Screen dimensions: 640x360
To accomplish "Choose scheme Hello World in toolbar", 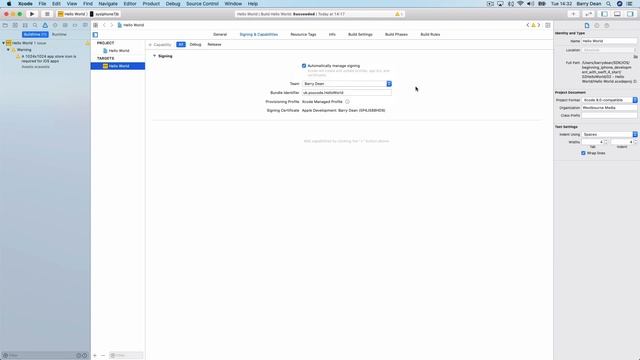I will [x=72, y=14].
